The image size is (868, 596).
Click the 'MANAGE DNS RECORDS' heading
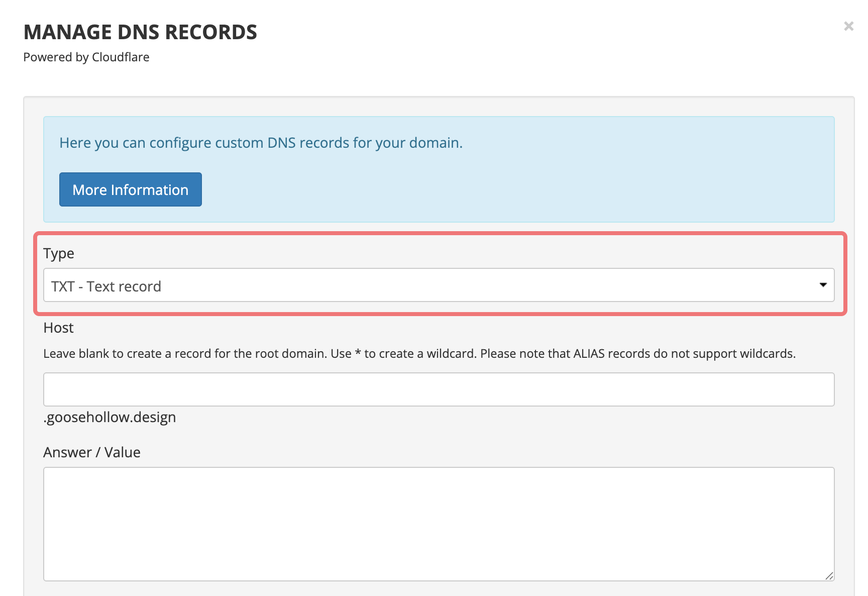140,32
